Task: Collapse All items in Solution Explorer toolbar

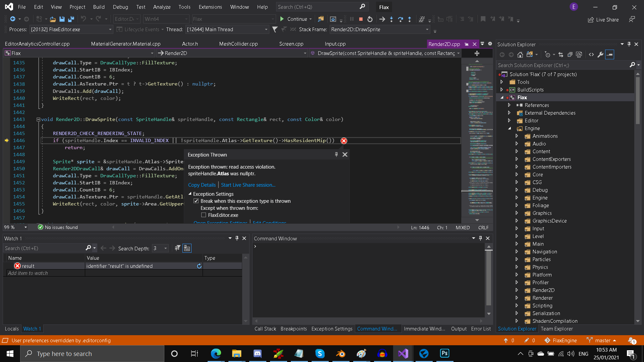Action: pyautogui.click(x=570, y=55)
